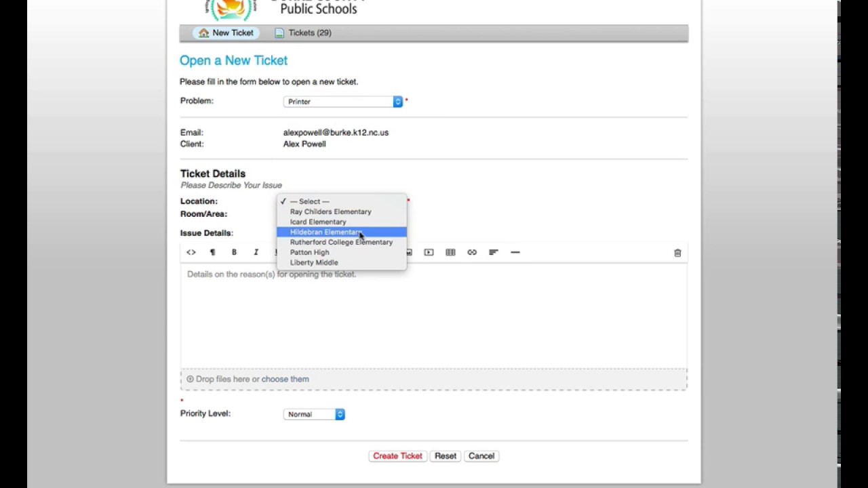
Task: Click the client name Alex Powell
Action: coord(304,144)
